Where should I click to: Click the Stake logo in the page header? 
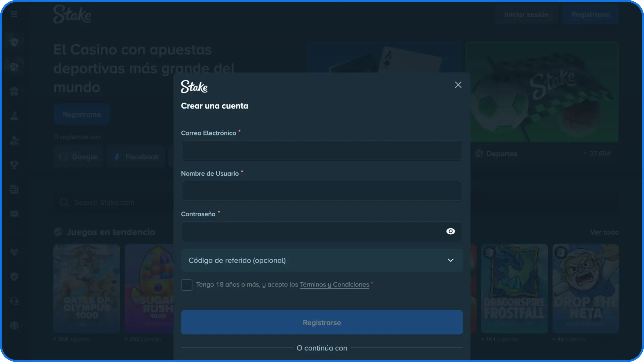pos(72,14)
